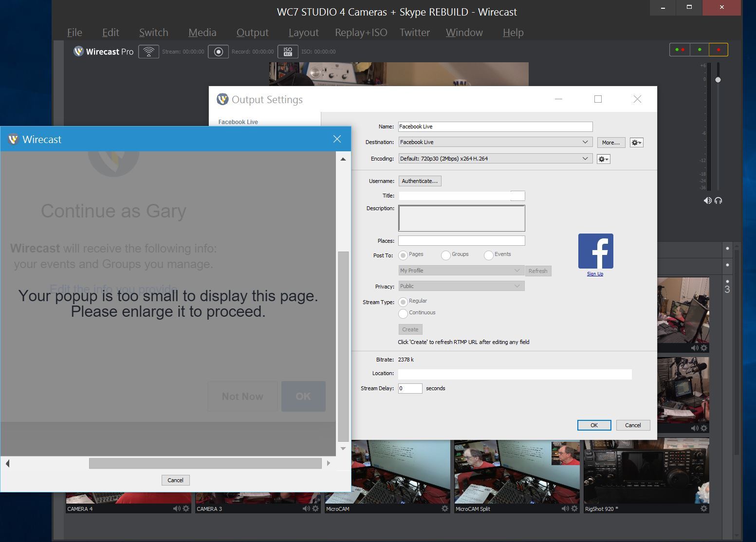Select the Events radio button

pos(489,255)
